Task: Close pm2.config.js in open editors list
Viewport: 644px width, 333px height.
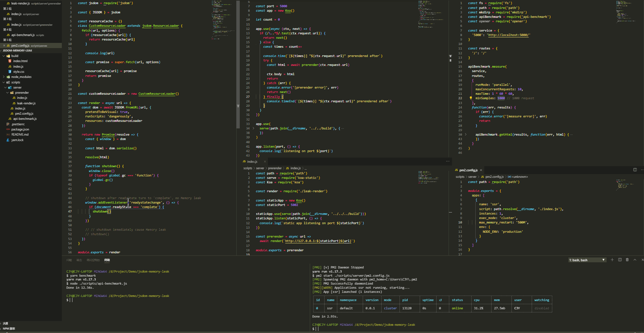Action: [4, 46]
